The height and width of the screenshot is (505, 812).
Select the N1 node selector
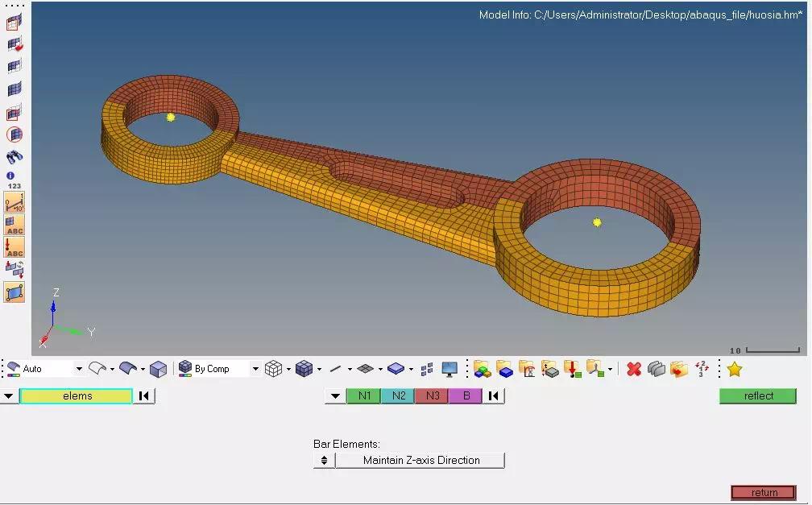[x=364, y=395]
